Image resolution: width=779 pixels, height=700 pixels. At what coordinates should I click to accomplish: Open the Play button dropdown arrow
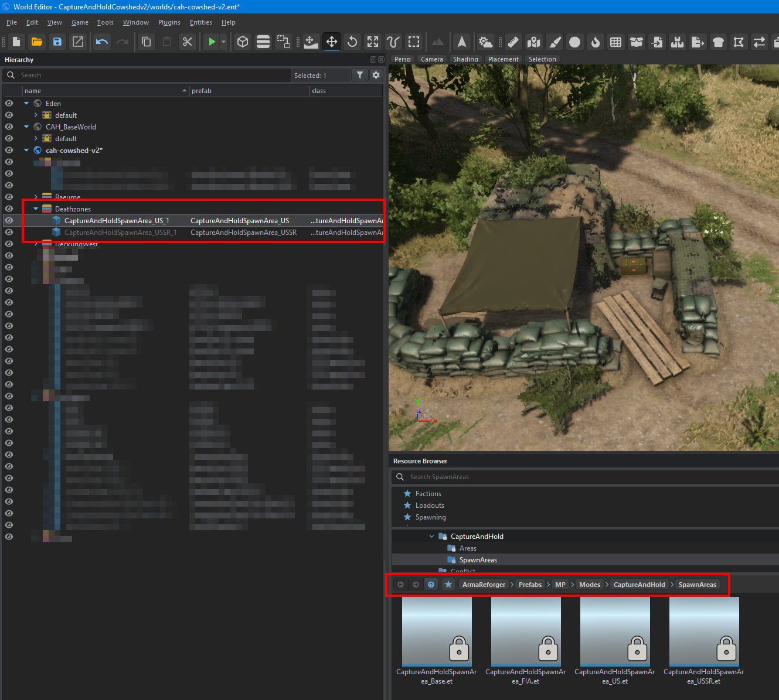[223, 42]
